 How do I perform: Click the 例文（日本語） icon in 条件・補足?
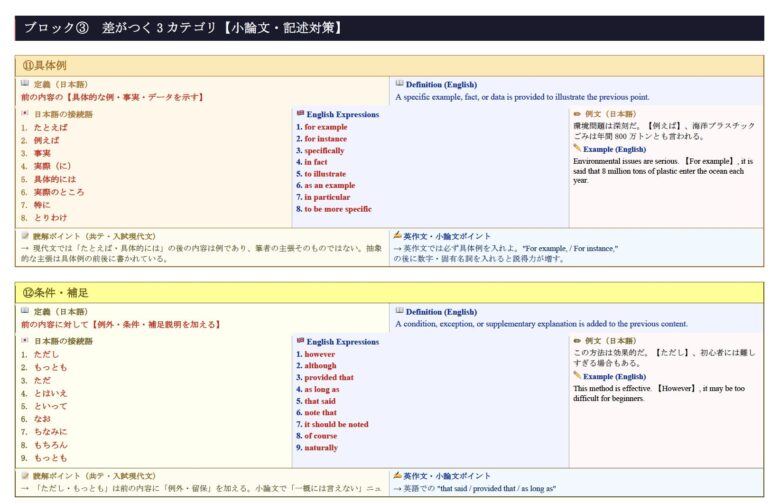[x=577, y=341]
